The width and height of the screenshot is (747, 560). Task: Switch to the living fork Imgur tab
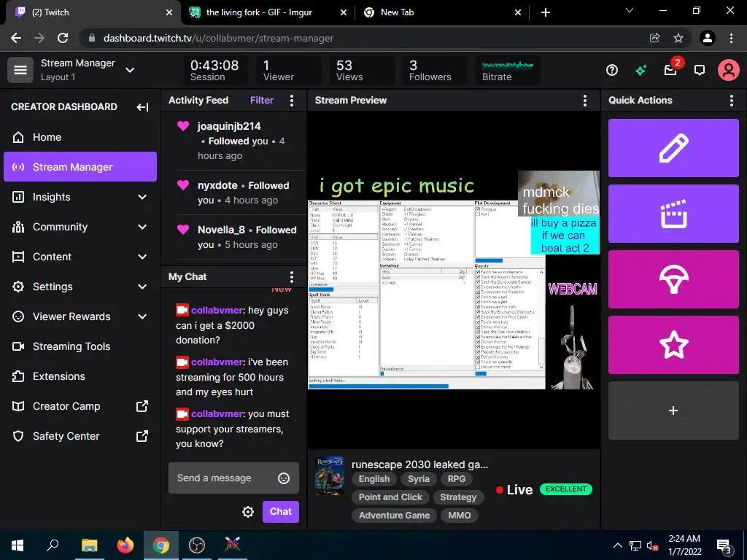coord(268,12)
